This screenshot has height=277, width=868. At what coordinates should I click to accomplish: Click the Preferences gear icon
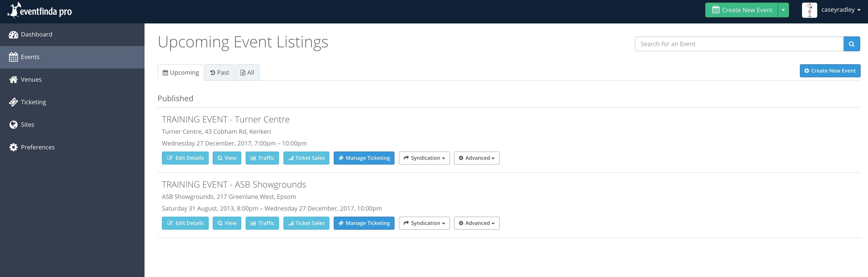pyautogui.click(x=13, y=147)
